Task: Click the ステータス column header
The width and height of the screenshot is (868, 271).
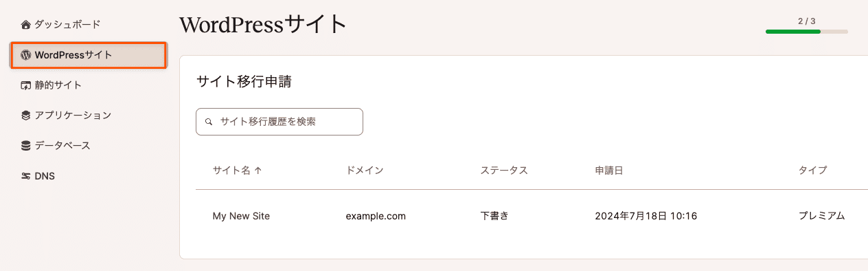Action: pyautogui.click(x=504, y=171)
